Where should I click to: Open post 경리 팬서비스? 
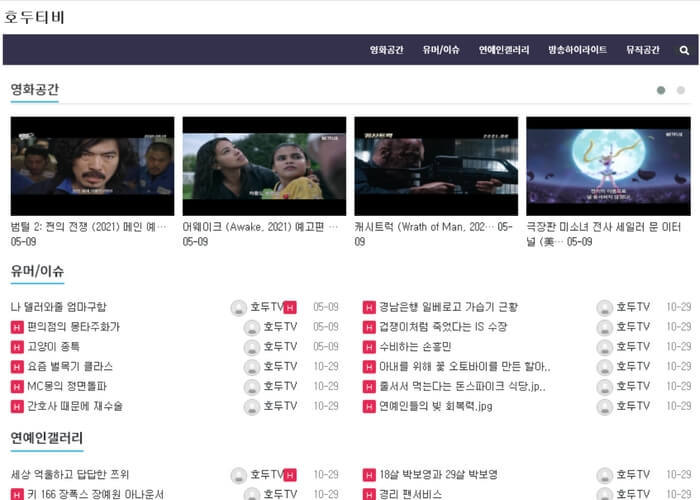(410, 494)
